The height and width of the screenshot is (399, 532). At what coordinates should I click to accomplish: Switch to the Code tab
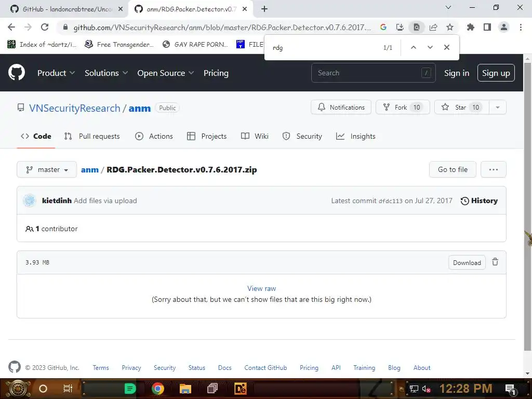36,136
